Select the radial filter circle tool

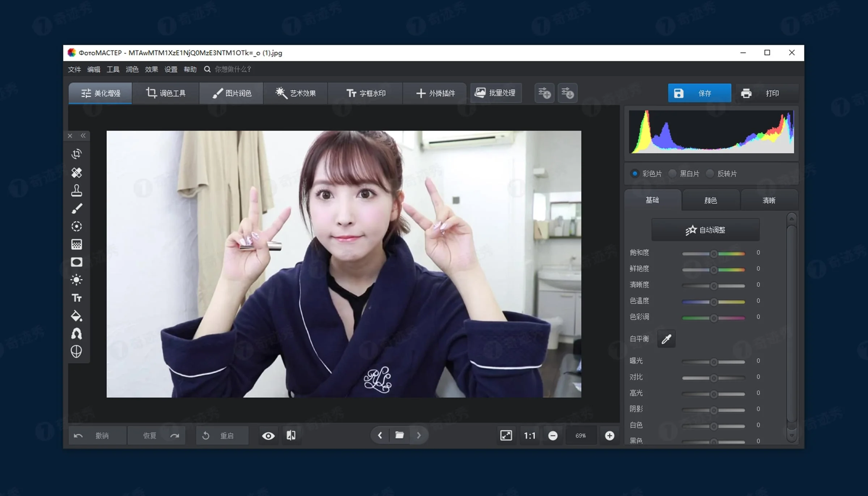coord(76,226)
